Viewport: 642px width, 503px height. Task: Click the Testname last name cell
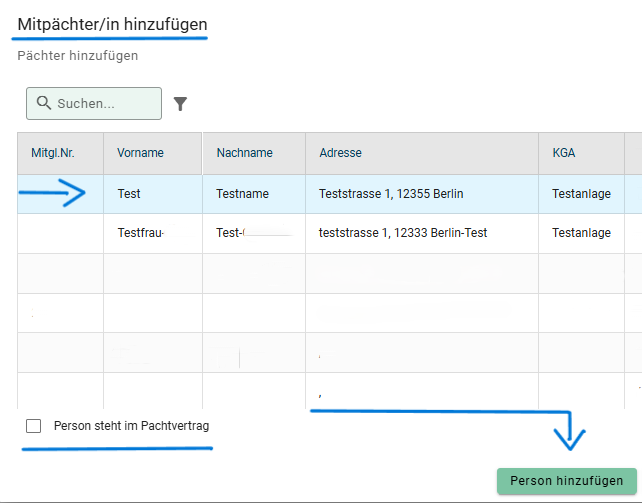click(x=245, y=194)
